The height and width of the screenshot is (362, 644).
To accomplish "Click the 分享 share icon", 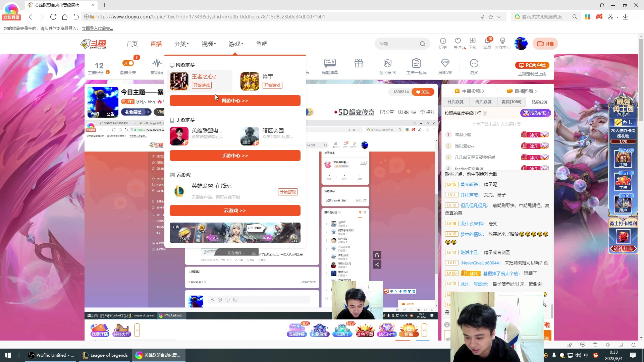I will [387, 112].
